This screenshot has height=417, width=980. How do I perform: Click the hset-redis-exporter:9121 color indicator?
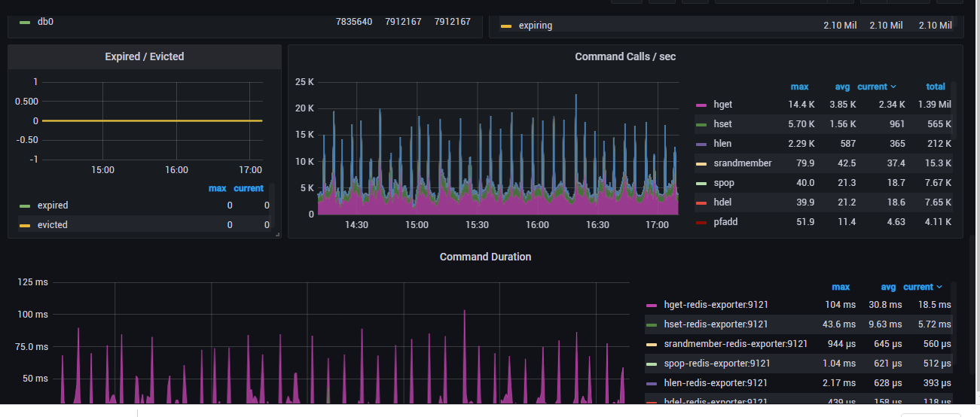coord(652,324)
